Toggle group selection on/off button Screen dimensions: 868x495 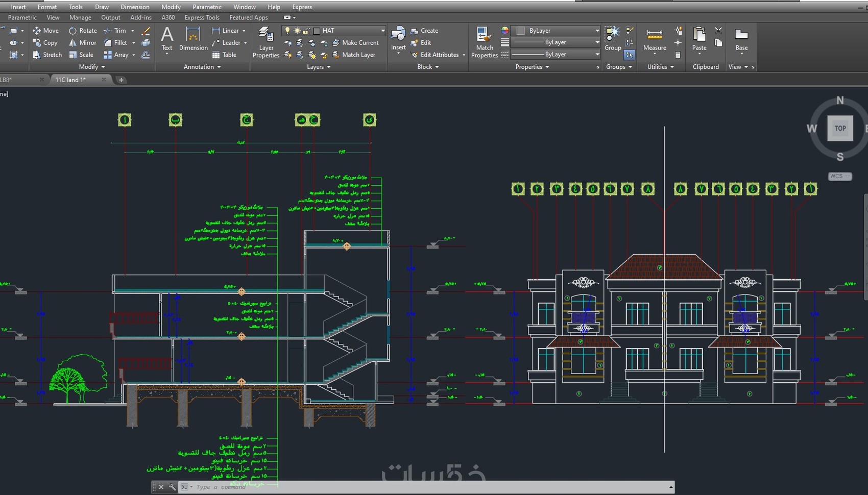[x=629, y=55]
